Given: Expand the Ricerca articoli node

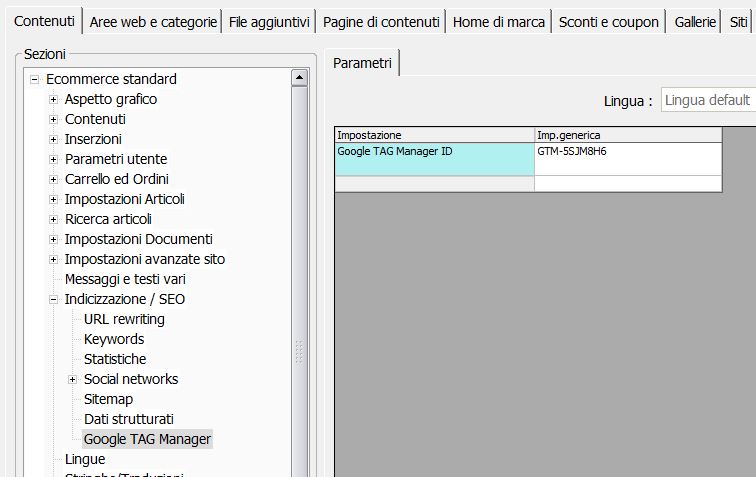Looking at the screenshot, I should 54,220.
